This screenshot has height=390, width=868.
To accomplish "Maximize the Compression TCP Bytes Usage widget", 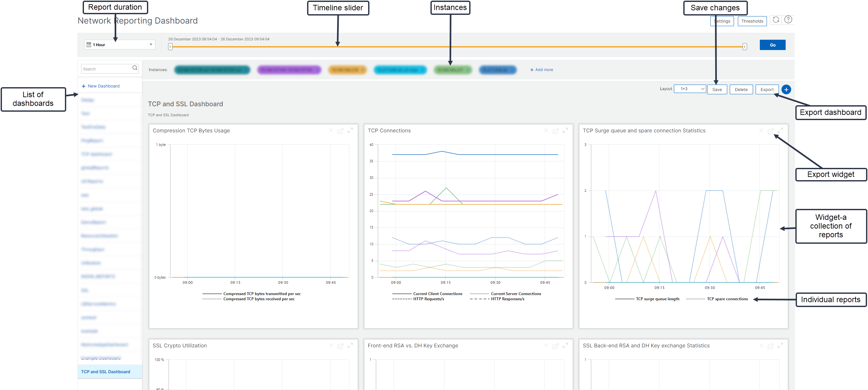I will (x=350, y=131).
